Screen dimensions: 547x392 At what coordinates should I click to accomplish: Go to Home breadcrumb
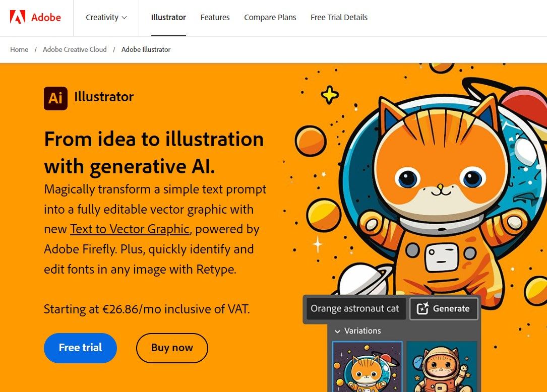tap(19, 49)
